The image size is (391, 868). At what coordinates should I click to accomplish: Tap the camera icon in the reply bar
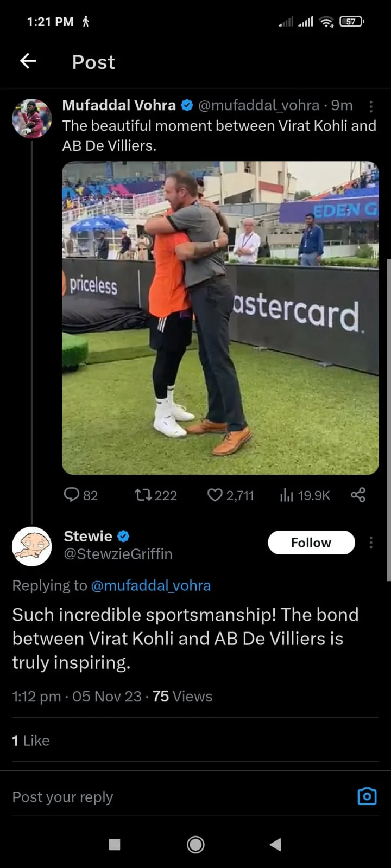pos(367,796)
